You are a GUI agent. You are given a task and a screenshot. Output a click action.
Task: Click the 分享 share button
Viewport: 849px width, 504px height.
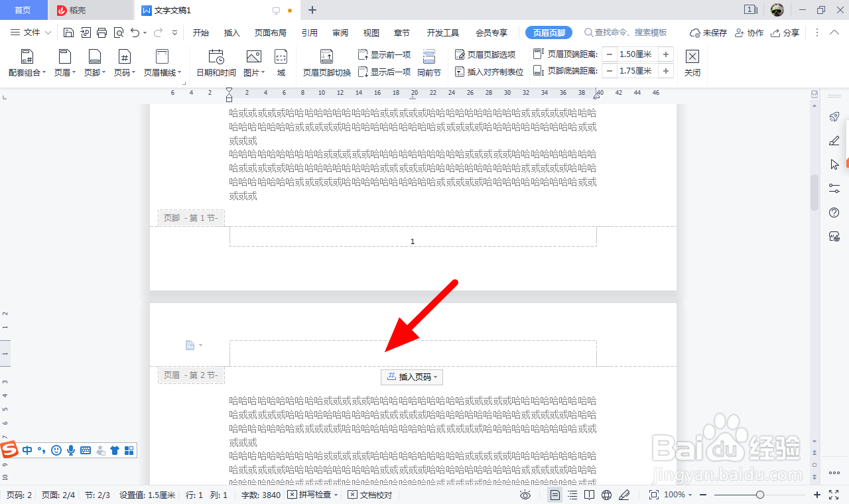(x=785, y=32)
